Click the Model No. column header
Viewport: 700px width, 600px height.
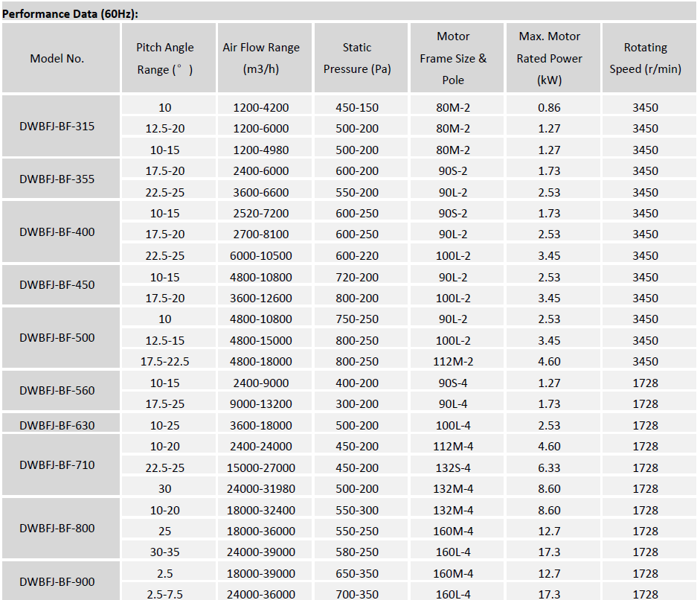[57, 59]
